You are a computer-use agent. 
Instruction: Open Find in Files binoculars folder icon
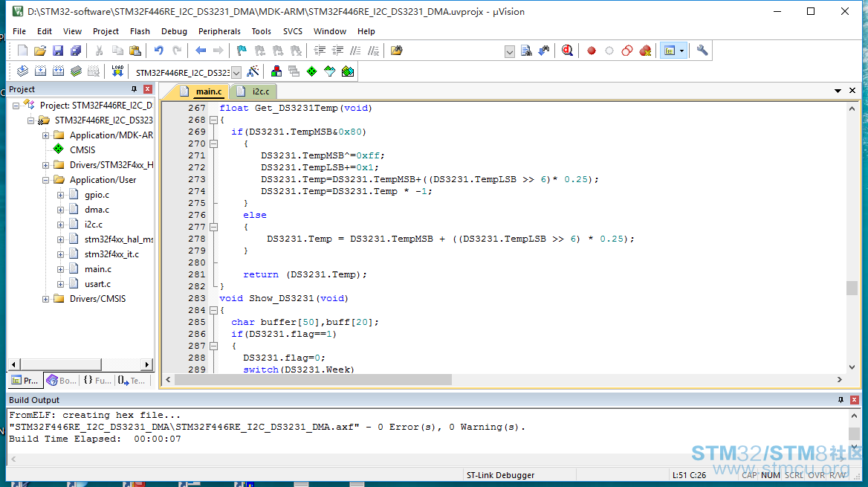tap(396, 51)
